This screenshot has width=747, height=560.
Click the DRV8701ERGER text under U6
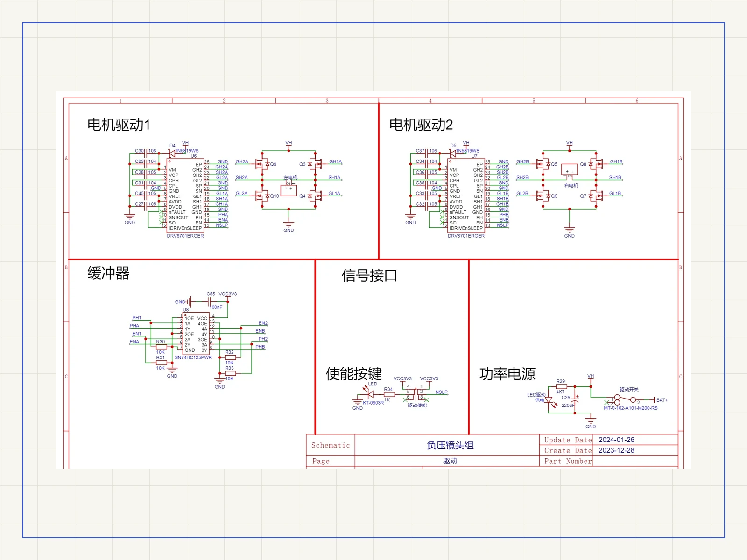tap(185, 236)
